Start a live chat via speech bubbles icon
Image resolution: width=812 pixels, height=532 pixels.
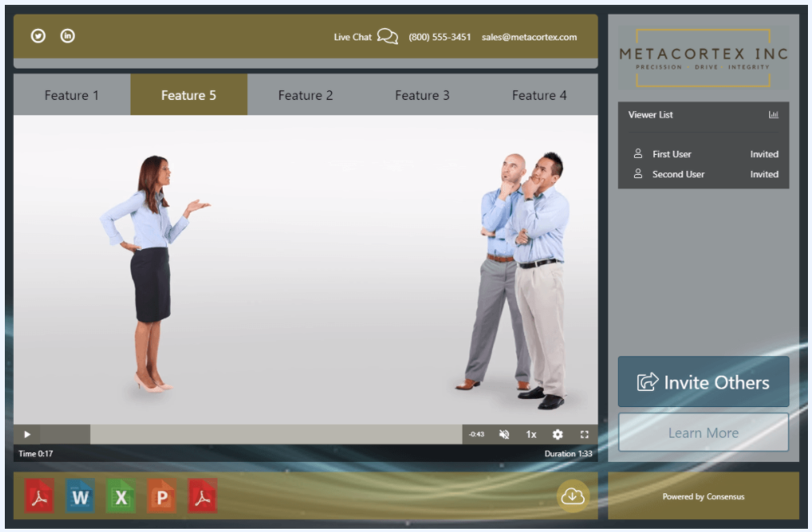coord(387,36)
